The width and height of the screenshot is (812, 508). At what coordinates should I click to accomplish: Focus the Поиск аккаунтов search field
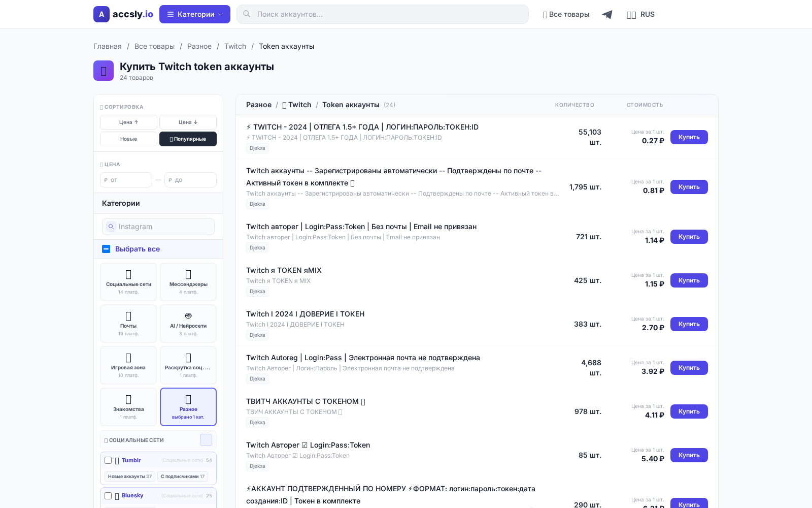[383, 14]
